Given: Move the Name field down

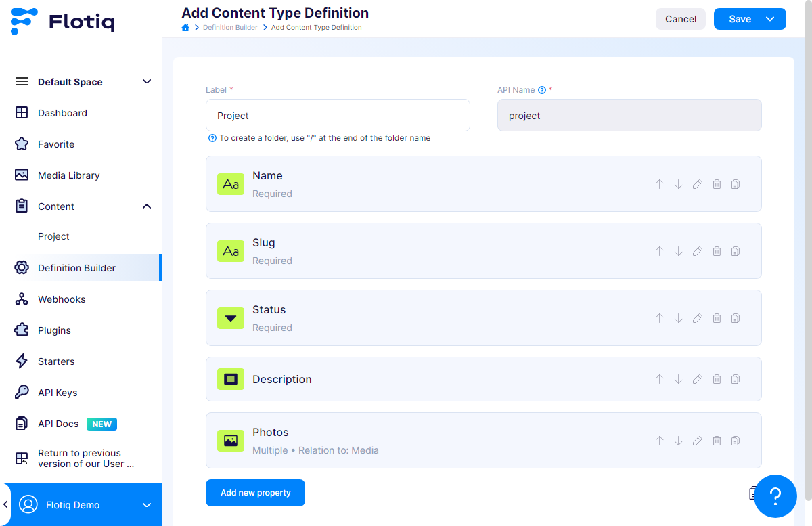Looking at the screenshot, I should (678, 184).
